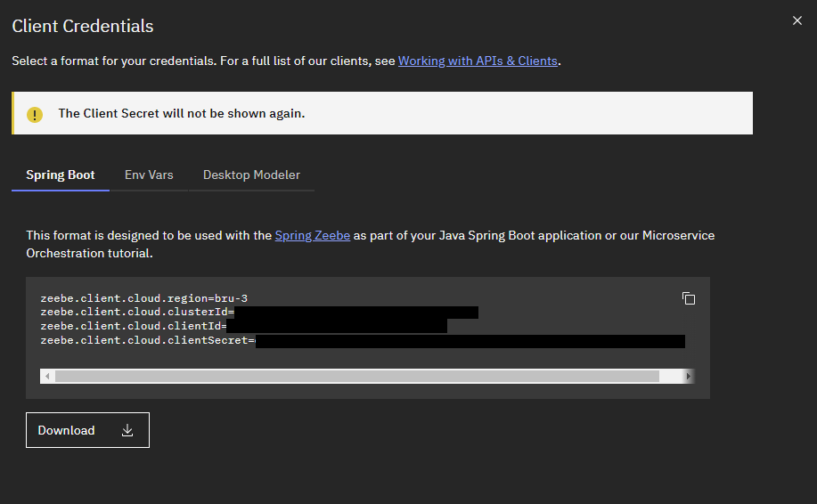
Task: Click the zeebe.client.cloud.region=bru-3 line
Action: [143, 297]
